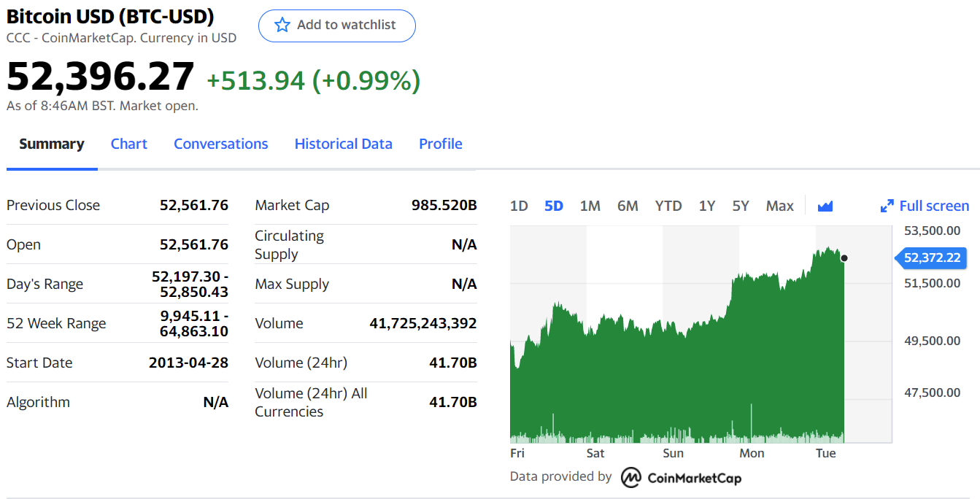The image size is (980, 499).
Task: Click the 53,500.00 axis label
Action: coord(933,231)
